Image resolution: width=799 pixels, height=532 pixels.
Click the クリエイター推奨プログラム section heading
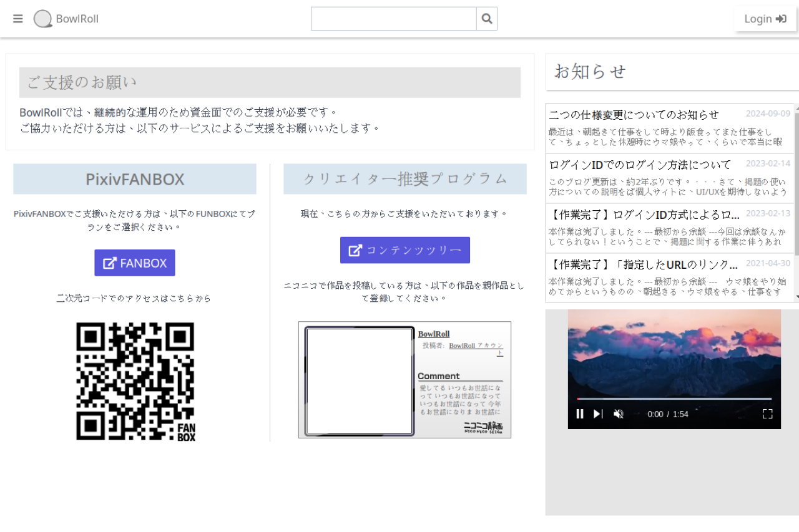click(x=405, y=179)
